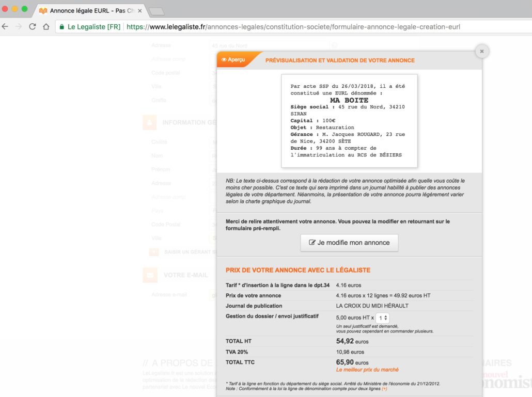The height and width of the screenshot is (397, 532).
Task: Click the 10,98 euros TVA value
Action: click(350, 352)
